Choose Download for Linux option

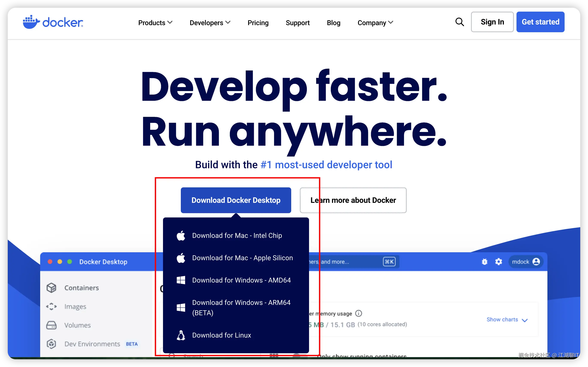[221, 335]
